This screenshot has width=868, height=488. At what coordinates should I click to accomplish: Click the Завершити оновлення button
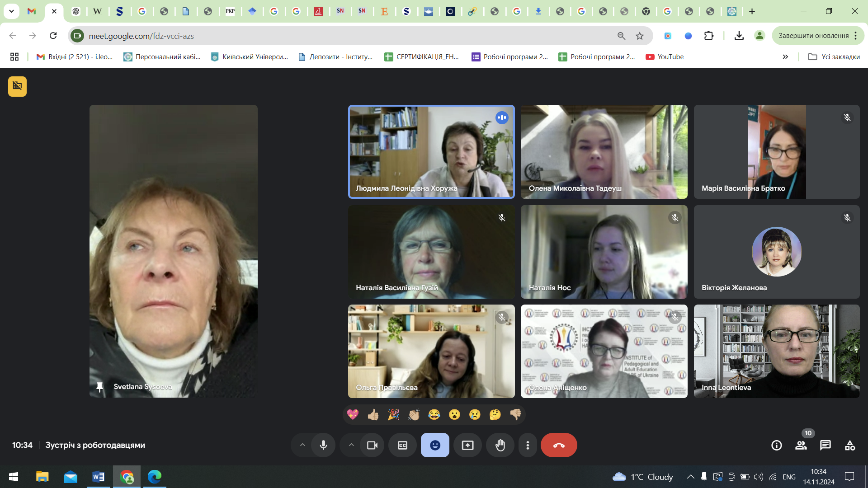[x=813, y=36]
